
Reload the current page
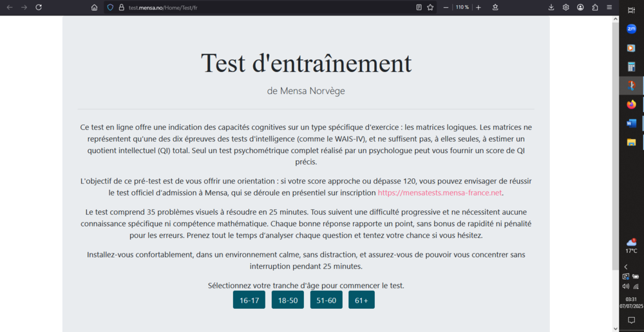point(39,7)
